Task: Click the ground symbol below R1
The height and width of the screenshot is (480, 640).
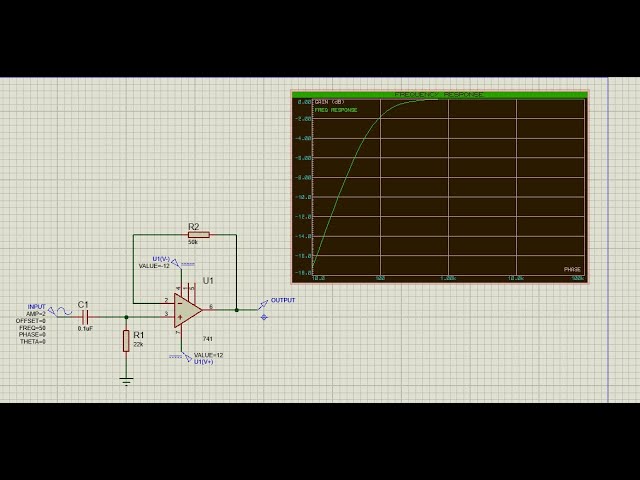Action: pyautogui.click(x=127, y=381)
